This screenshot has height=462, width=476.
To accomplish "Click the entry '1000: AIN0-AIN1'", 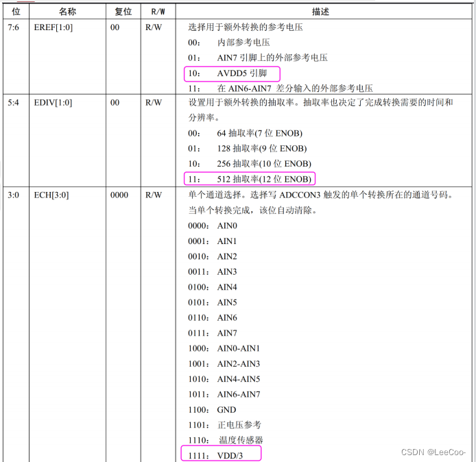I will click(x=224, y=348).
